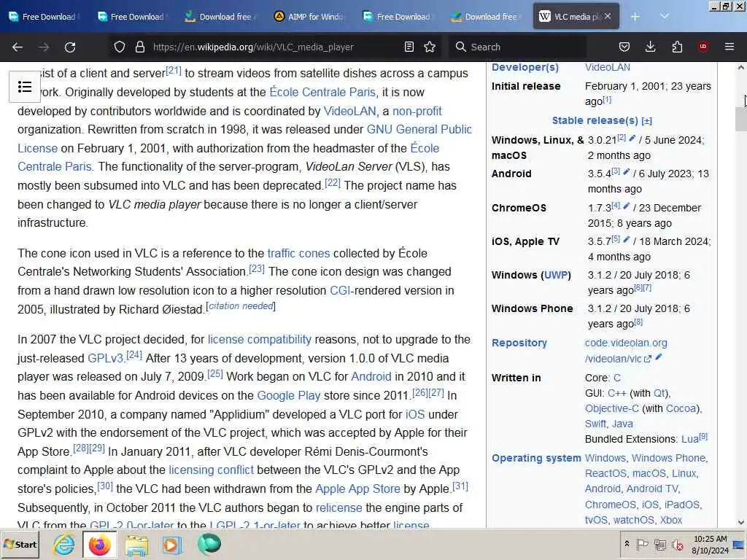The width and height of the screenshot is (747, 560).
Task: Open the Firefox extensions puzzle icon
Action: (677, 47)
